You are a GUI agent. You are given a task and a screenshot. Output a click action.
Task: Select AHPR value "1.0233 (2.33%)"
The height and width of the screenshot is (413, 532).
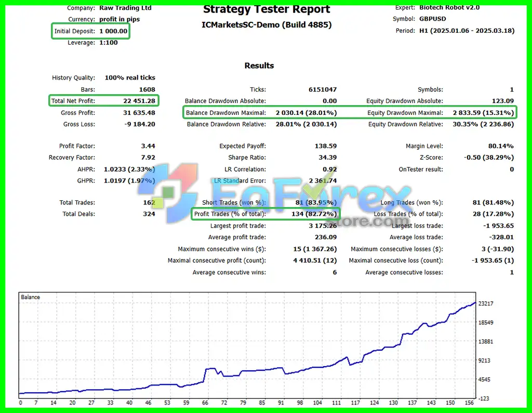click(129, 169)
